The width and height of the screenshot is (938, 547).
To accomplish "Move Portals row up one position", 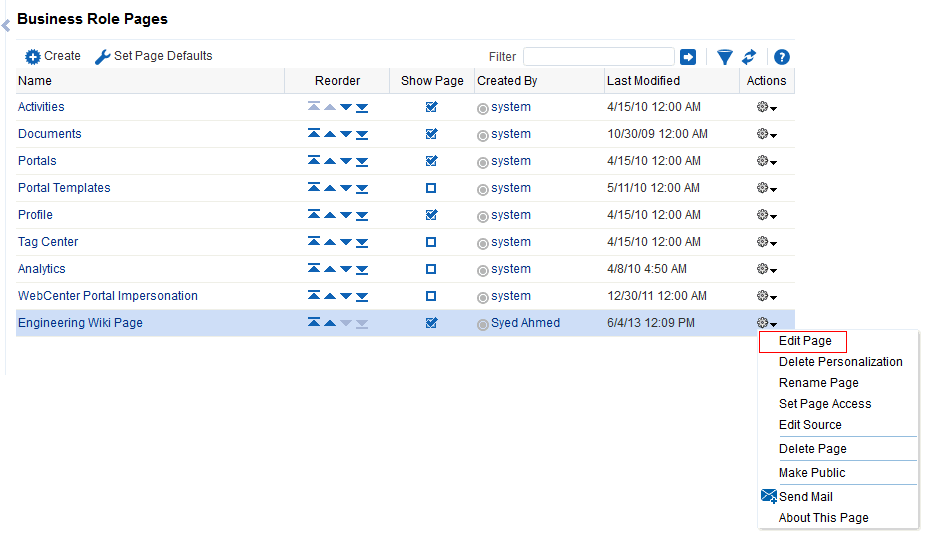I will click(x=330, y=161).
